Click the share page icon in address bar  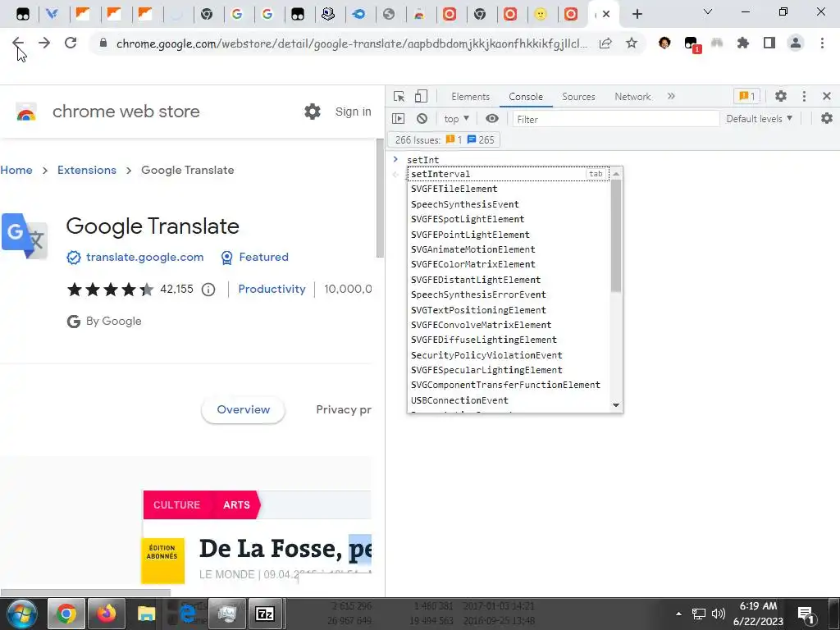pyautogui.click(x=605, y=43)
